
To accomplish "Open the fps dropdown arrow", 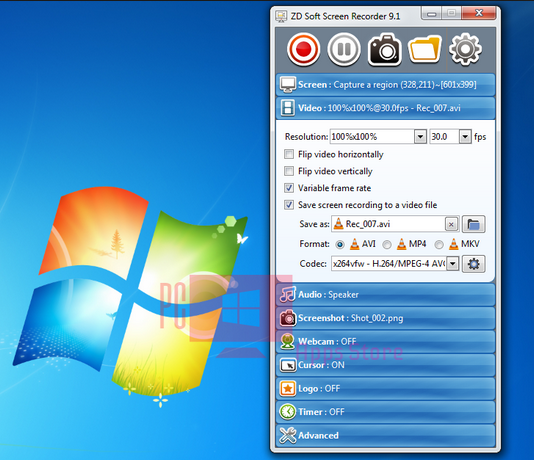I will pyautogui.click(x=465, y=137).
